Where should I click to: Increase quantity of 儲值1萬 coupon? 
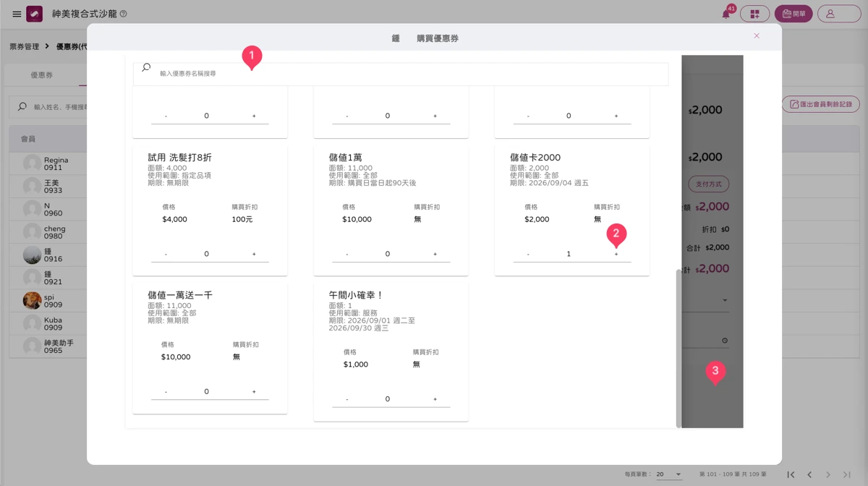(435, 254)
